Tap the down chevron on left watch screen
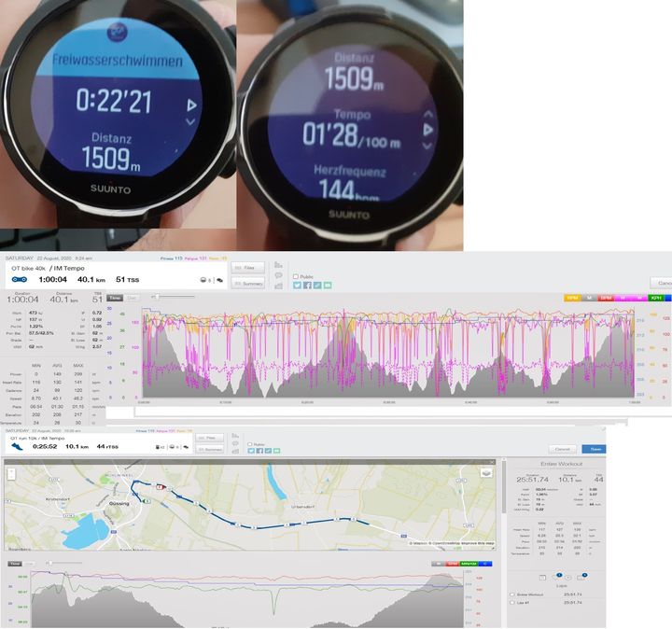Viewport: 672px width, 629px height. pyautogui.click(x=190, y=122)
